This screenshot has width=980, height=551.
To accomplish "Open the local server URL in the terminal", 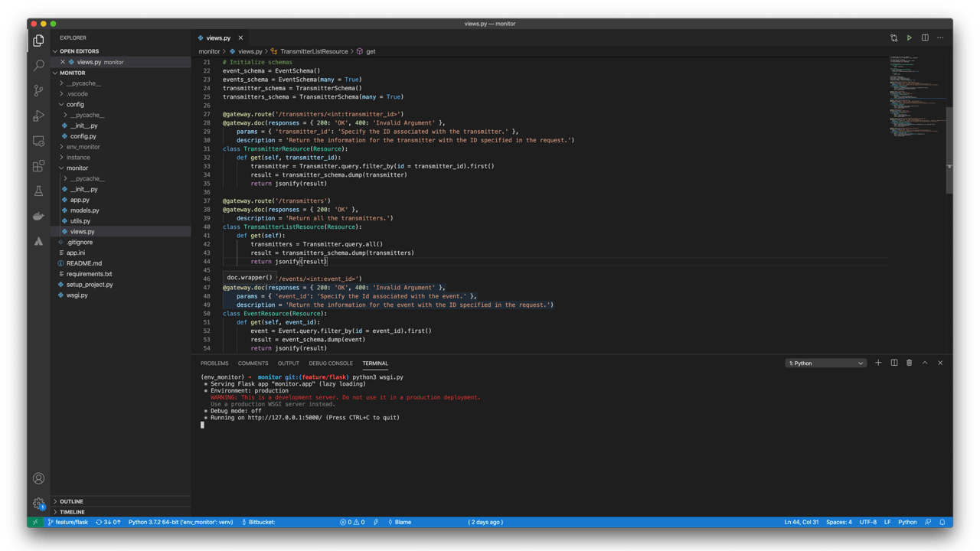I will (285, 418).
